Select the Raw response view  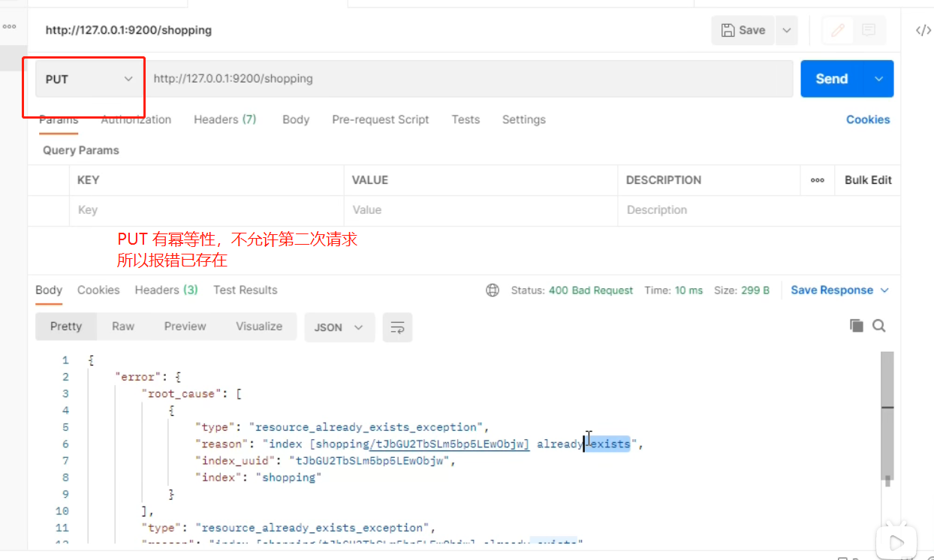tap(123, 327)
